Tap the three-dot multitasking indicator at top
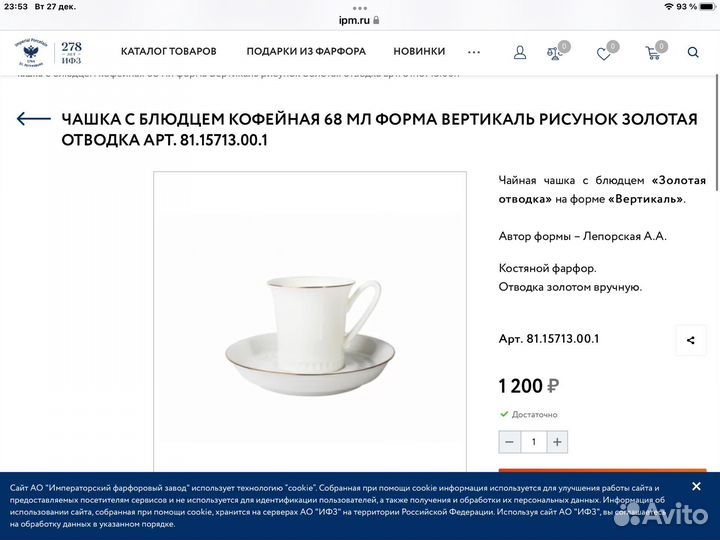The width and height of the screenshot is (720, 540). click(x=360, y=8)
